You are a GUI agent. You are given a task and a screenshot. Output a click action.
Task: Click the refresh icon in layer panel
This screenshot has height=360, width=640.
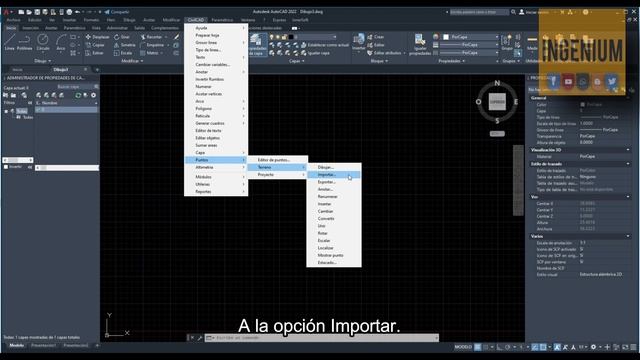click(x=78, y=95)
